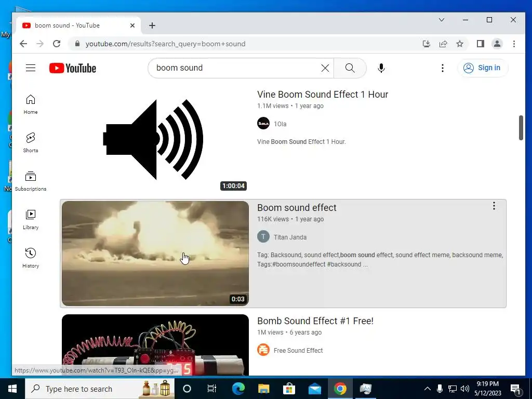Viewport: 532px width, 399px height.
Task: Open Free Sound Effect channel name
Action: coord(298,351)
